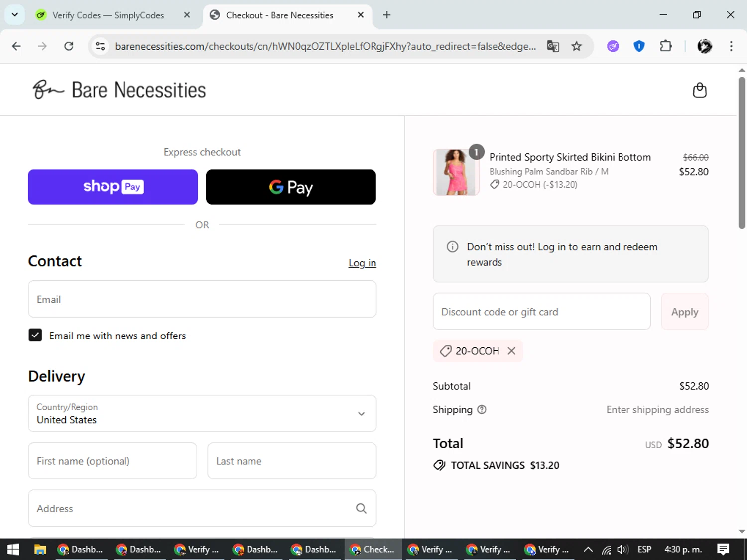The image size is (747, 560).
Task: Click the Printed Sporty Skirted Bikini Bottom title
Action: 570,157
